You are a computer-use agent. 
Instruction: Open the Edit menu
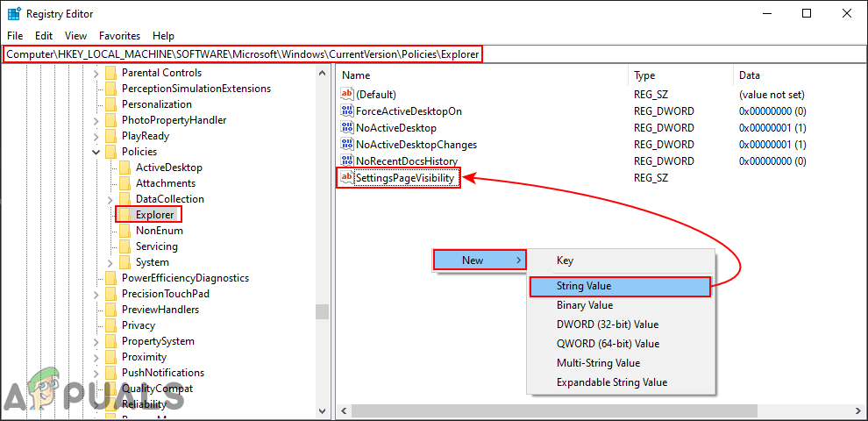pyautogui.click(x=44, y=36)
